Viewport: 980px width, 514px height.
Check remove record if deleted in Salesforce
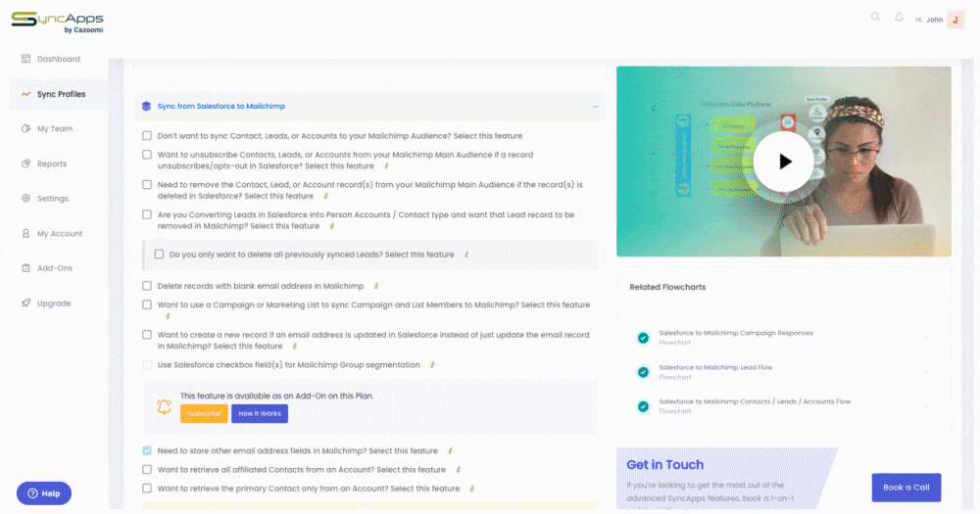click(147, 184)
